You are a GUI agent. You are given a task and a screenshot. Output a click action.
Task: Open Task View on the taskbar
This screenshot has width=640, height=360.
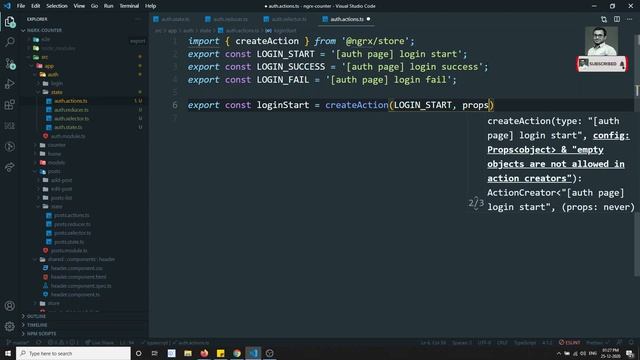click(x=155, y=353)
